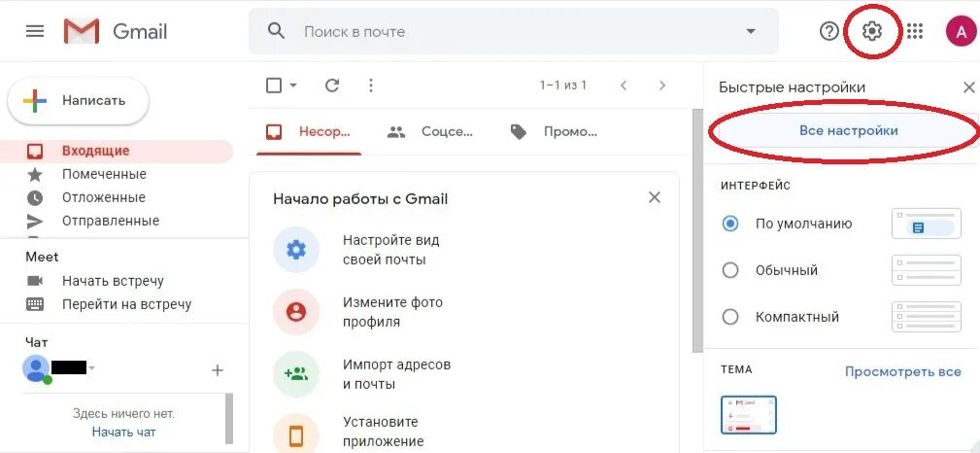Click the Обычный layout preview thumbnail

pyautogui.click(x=927, y=270)
